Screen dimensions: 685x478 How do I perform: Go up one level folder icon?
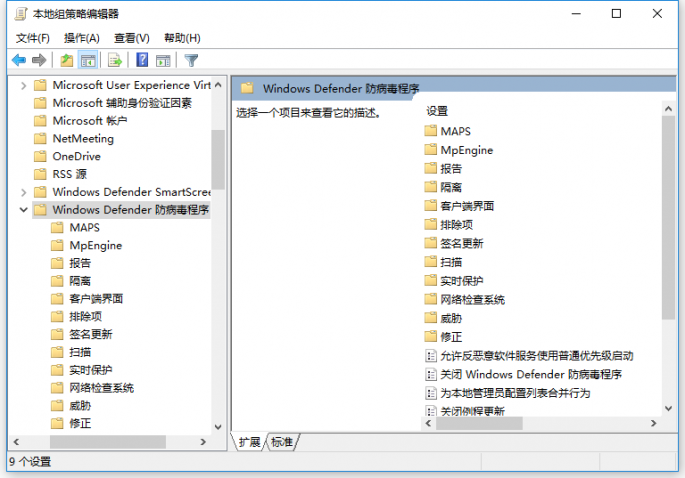(66, 60)
